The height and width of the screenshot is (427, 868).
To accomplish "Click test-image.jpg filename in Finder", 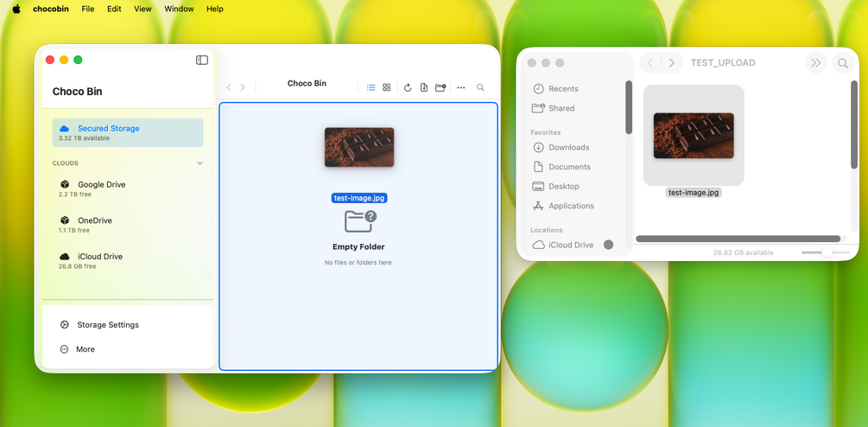I will pos(694,193).
